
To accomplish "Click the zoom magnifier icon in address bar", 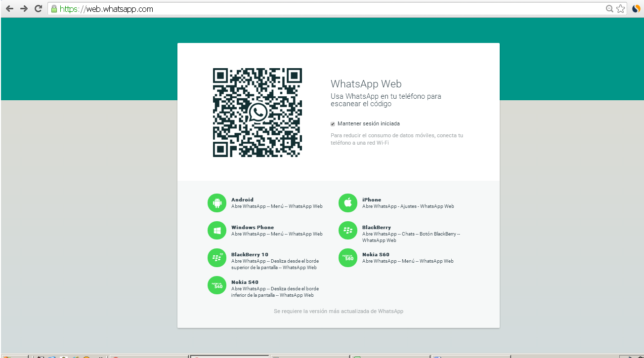I will click(610, 9).
